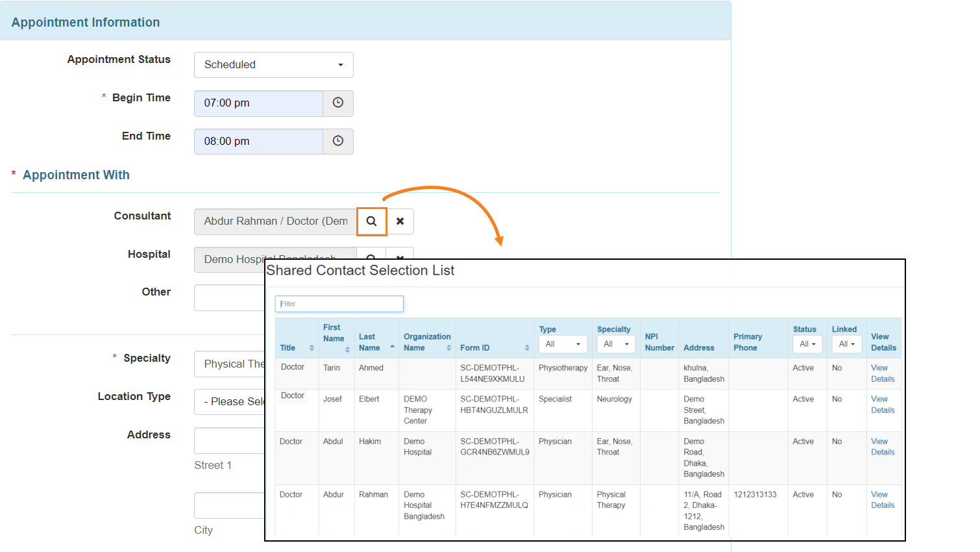Open the Type filter dropdown
Screen dimensions: 980x552
(x=563, y=344)
